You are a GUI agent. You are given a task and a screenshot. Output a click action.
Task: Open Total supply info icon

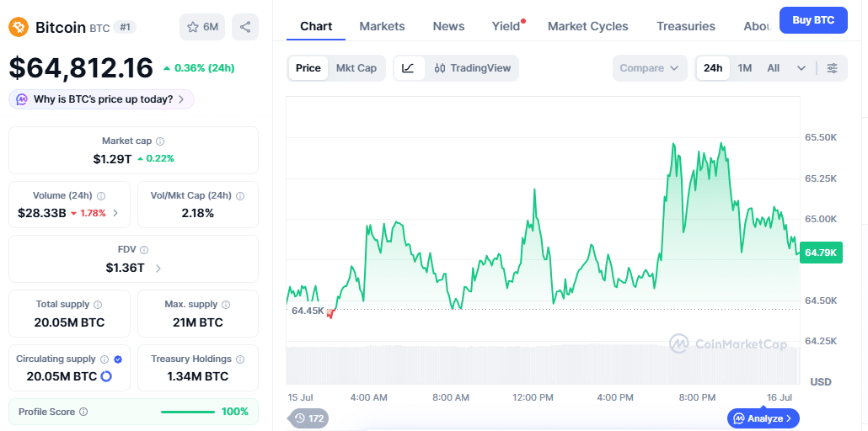tap(98, 304)
